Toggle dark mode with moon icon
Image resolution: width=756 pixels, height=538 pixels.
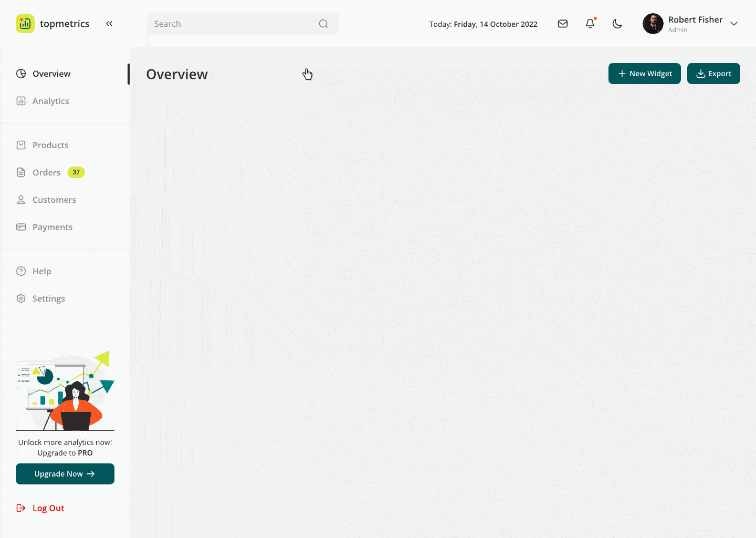tap(617, 24)
